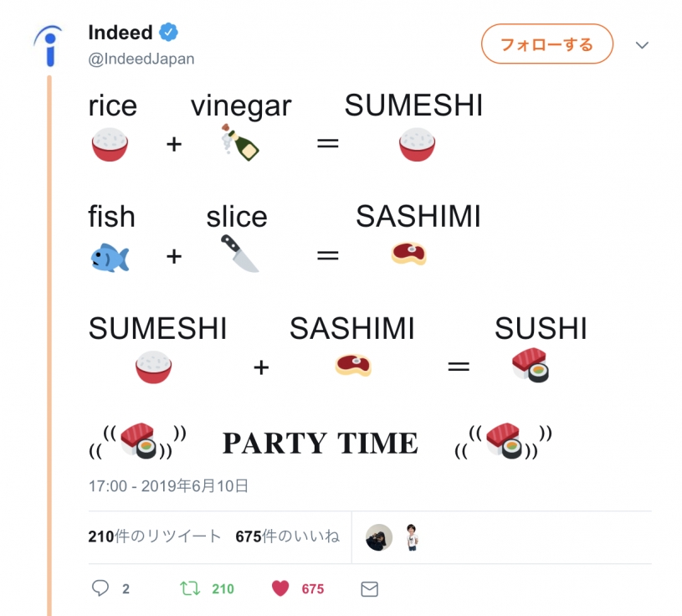Open the tweet options chevron menu
Image resolution: width=682 pixels, height=616 pixels.
click(x=642, y=45)
